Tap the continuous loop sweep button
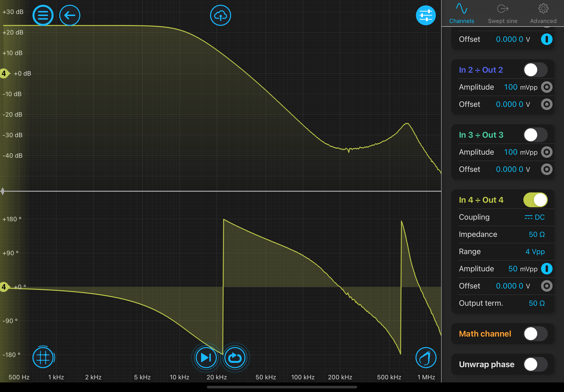The width and height of the screenshot is (564, 392). [x=235, y=358]
